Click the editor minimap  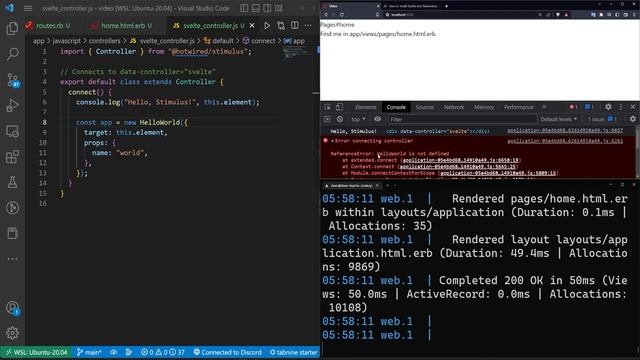pyautogui.click(x=296, y=53)
